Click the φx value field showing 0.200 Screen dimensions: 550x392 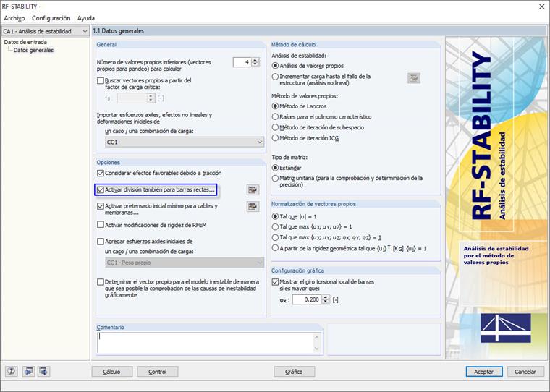(x=308, y=299)
